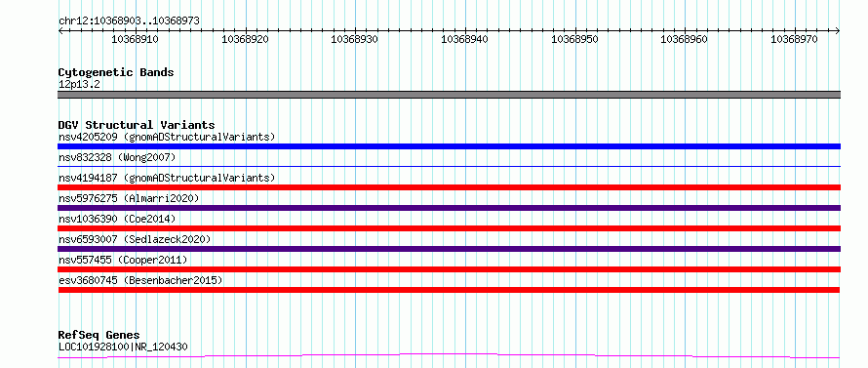Click the red esv3680745 variant bar
Screen dimensions: 868x368
pyautogui.click(x=449, y=290)
